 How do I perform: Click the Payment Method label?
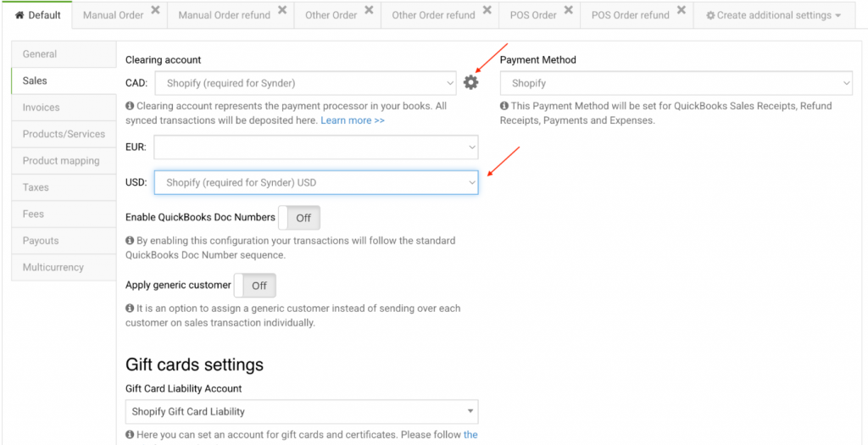point(538,59)
